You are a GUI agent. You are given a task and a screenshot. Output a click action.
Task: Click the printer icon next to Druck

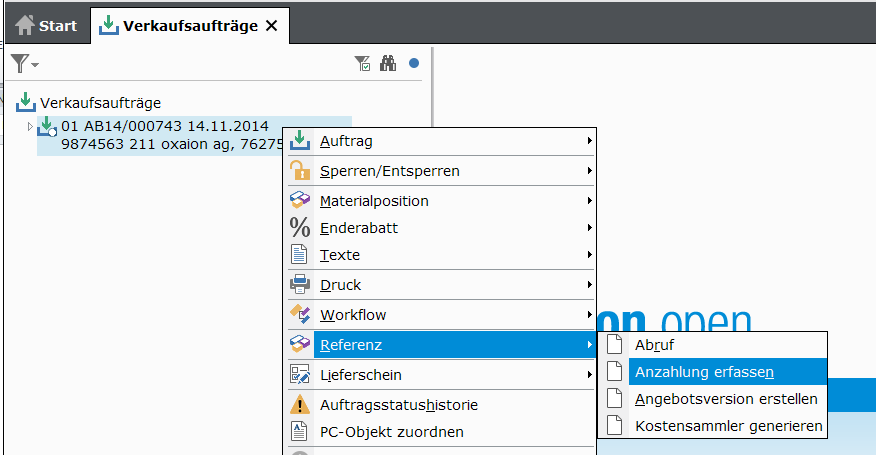tap(300, 285)
